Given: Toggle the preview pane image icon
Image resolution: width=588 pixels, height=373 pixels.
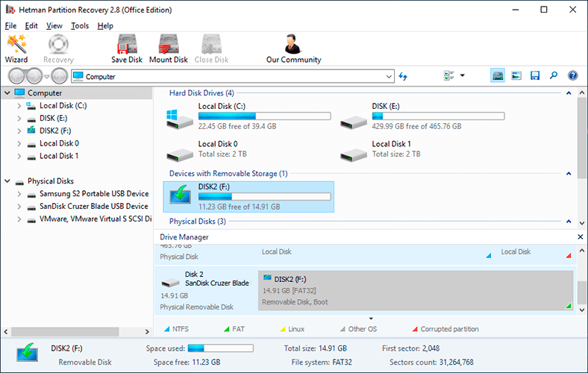Looking at the screenshot, I should point(516,76).
